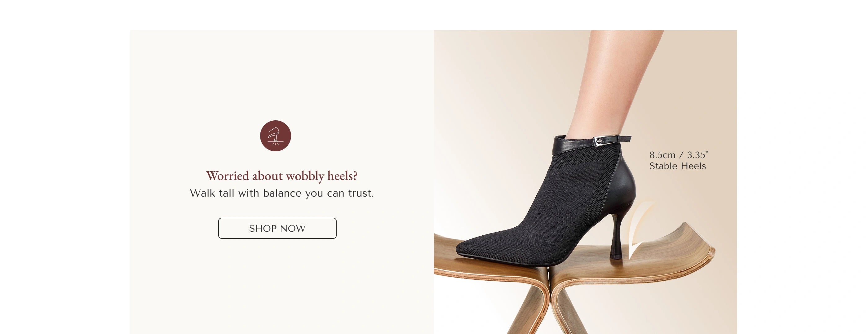
Task: Click the maroon stable heel icon
Action: [x=275, y=136]
